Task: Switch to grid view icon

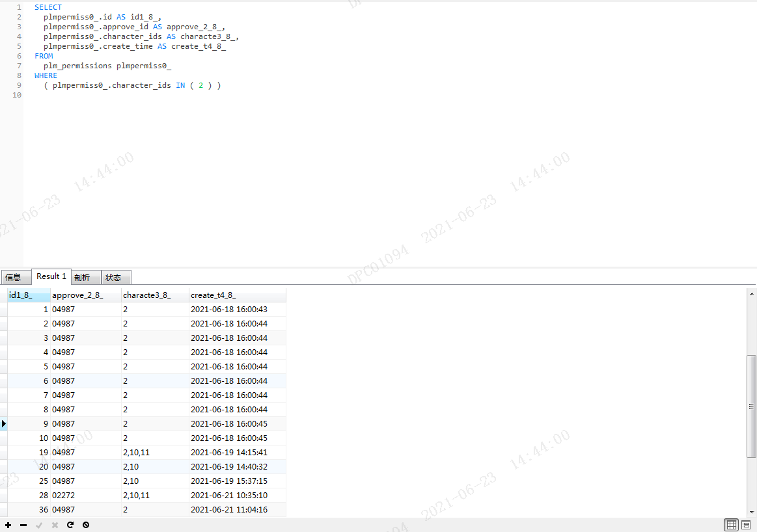Action: coord(732,525)
